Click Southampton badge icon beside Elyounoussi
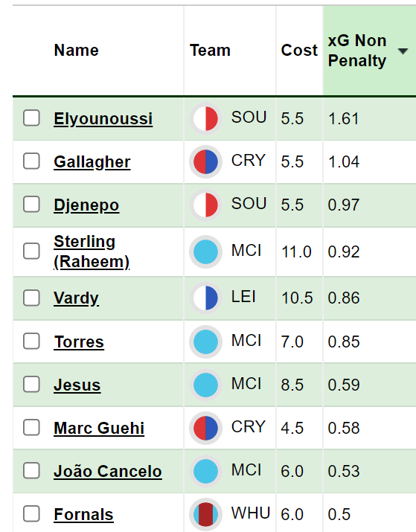Image resolution: width=416 pixels, height=532 pixels. [x=205, y=118]
